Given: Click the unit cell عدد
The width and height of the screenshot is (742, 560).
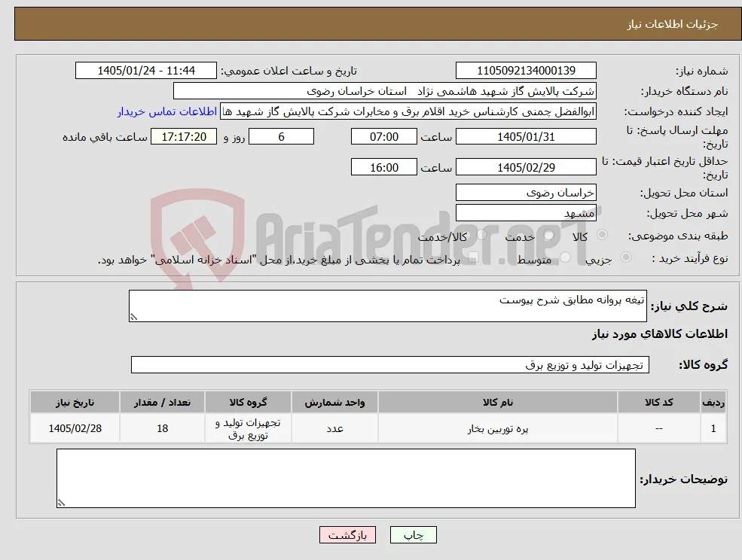Looking at the screenshot, I should (334, 428).
